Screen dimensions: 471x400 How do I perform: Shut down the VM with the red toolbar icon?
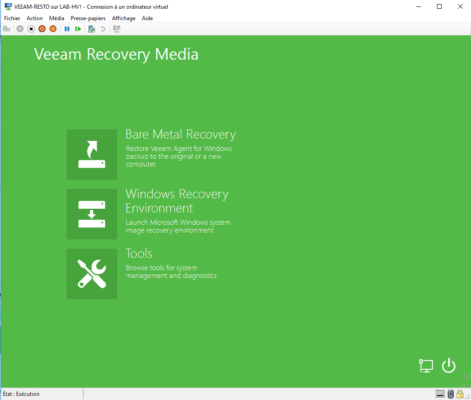point(42,29)
